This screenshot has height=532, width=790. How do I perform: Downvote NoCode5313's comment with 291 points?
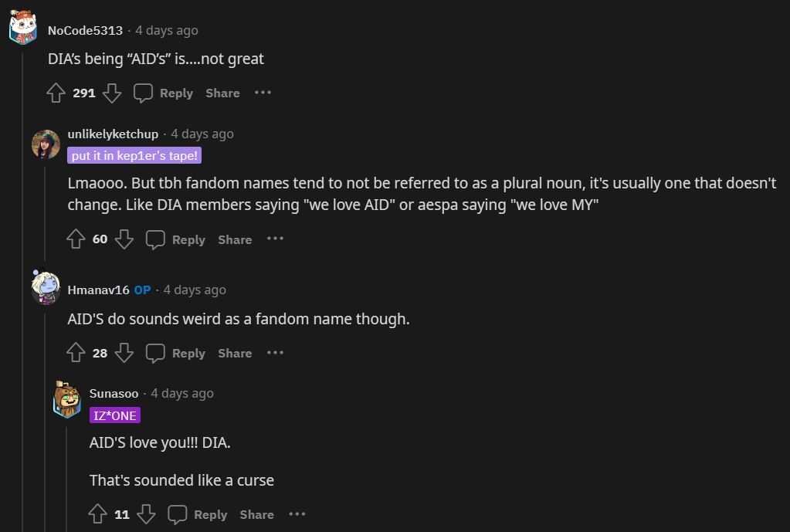point(112,93)
